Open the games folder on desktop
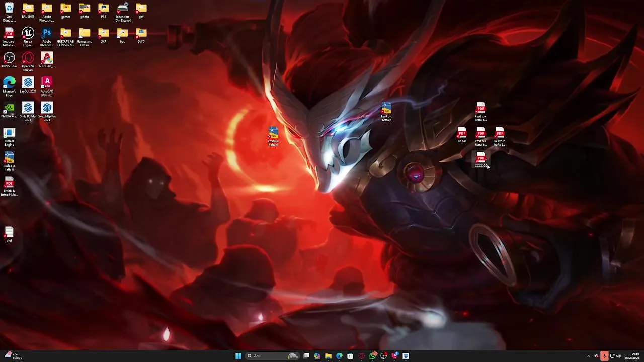Screen dimensions: 644x362 pos(66,11)
